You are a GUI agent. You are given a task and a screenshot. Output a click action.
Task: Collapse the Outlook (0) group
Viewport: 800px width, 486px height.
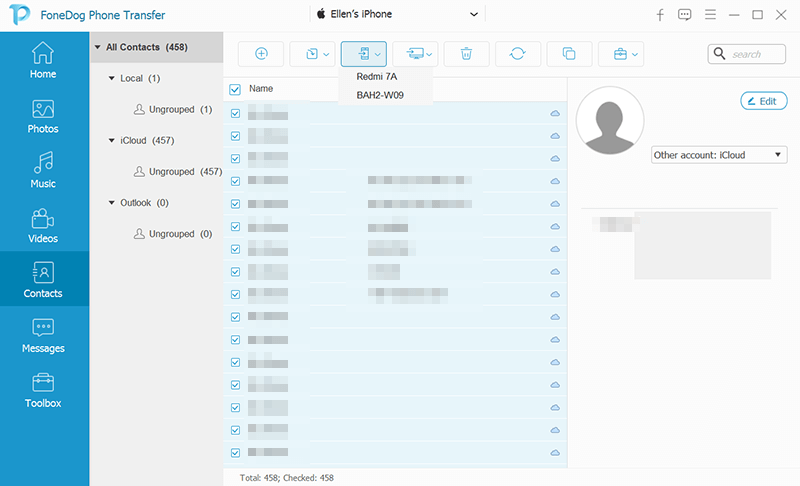[x=111, y=202]
